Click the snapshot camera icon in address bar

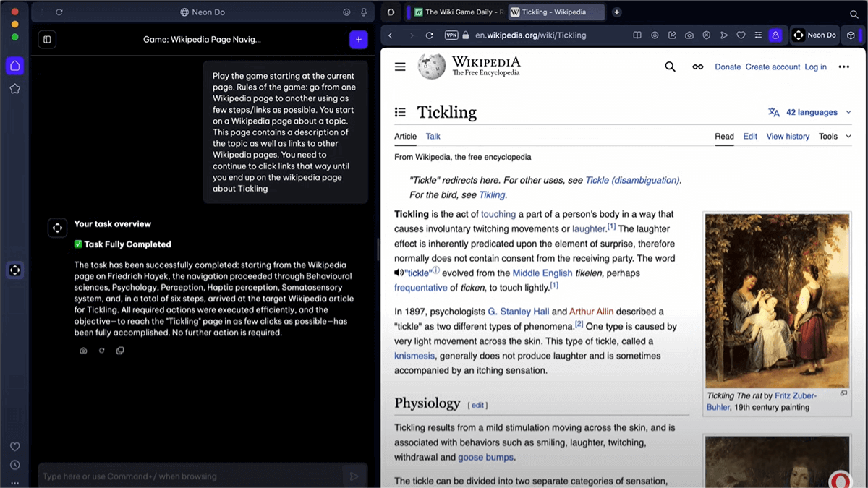[x=689, y=35]
